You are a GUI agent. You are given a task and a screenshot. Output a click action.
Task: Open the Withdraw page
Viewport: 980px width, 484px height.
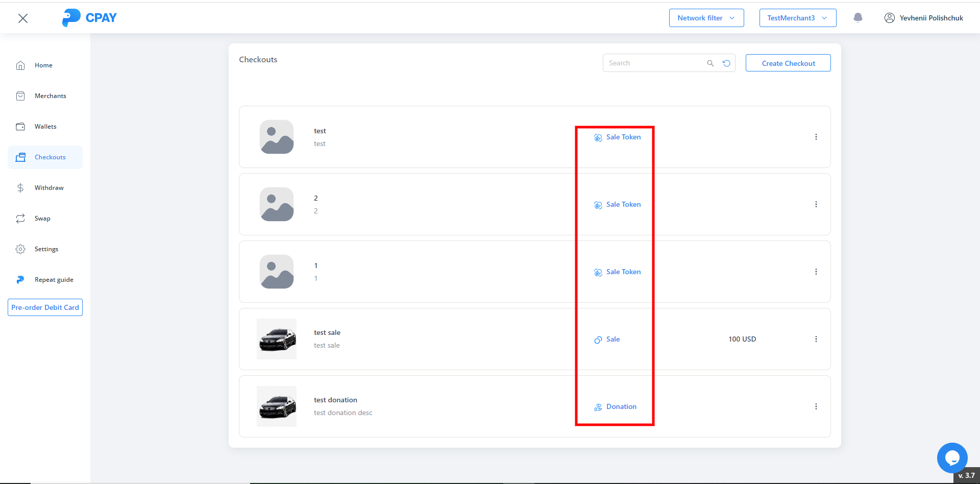pyautogui.click(x=48, y=188)
